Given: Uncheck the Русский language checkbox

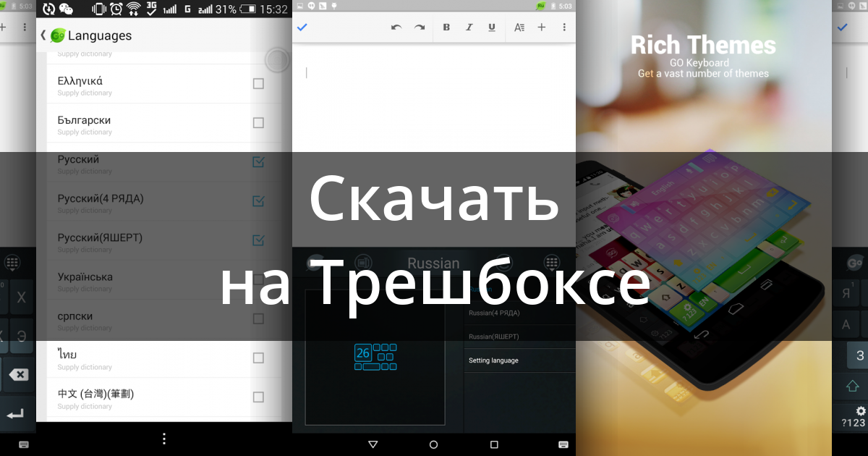Looking at the screenshot, I should pyautogui.click(x=258, y=162).
